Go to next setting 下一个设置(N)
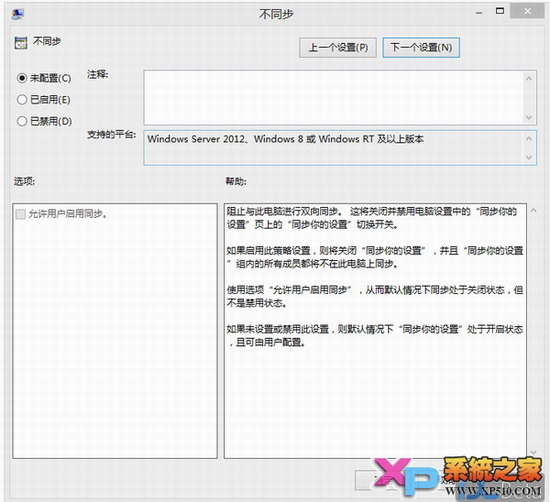The width and height of the screenshot is (550, 502). [421, 47]
